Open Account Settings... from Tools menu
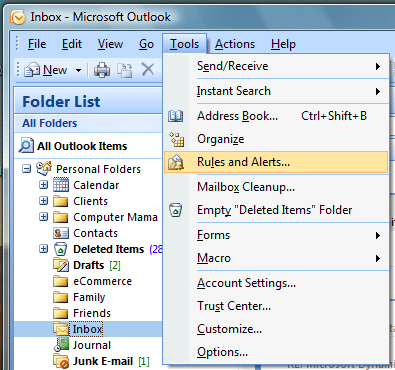Viewport: 395px width, 370px height. pos(276,283)
